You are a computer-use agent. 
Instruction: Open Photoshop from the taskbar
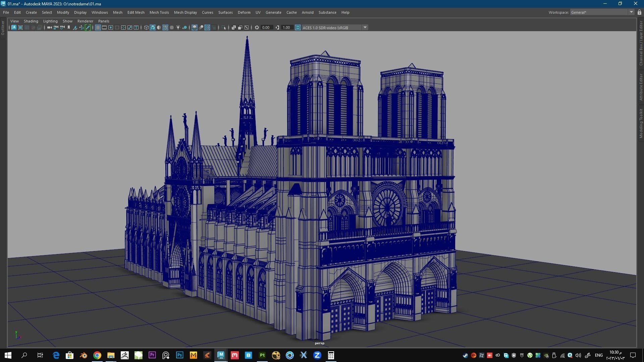[179, 355]
